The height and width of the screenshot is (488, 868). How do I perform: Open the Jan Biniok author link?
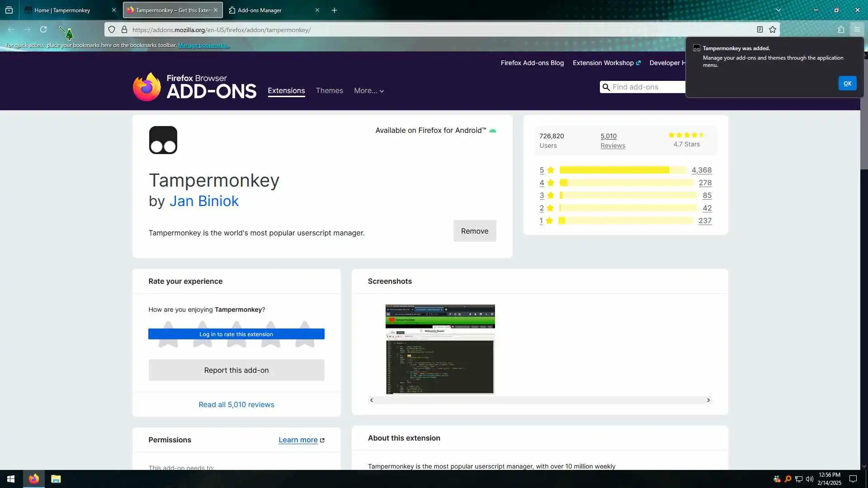[204, 201]
